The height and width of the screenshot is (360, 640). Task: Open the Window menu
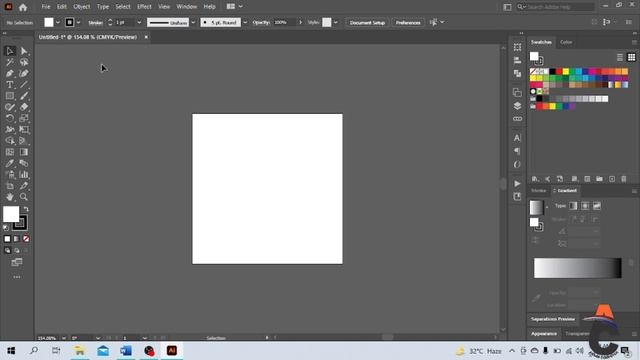point(187,7)
